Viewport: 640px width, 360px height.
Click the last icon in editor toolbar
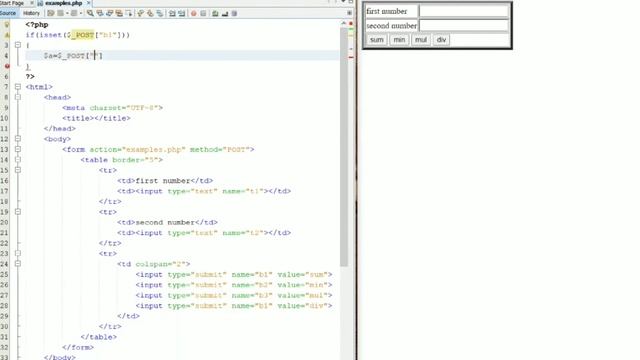(234, 13)
